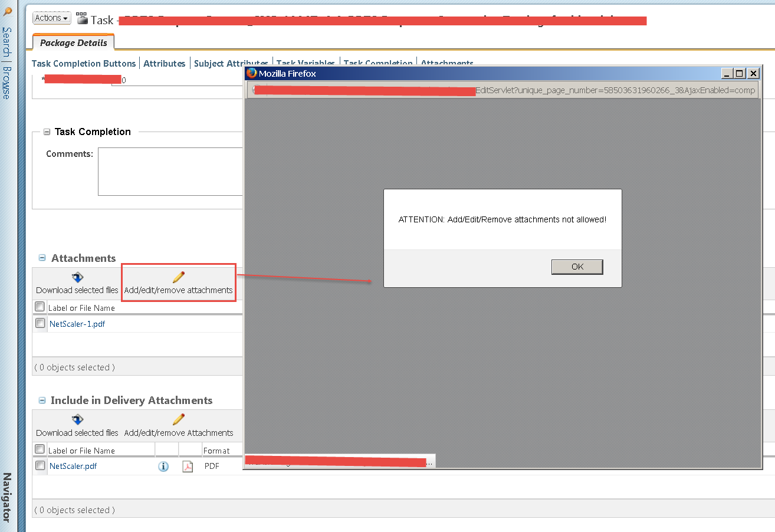Click Label or File Name header in Attachments

pyautogui.click(x=81, y=308)
